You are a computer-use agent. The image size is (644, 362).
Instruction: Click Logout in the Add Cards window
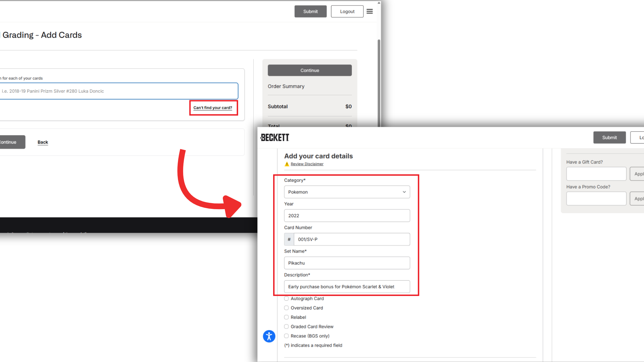tap(347, 11)
